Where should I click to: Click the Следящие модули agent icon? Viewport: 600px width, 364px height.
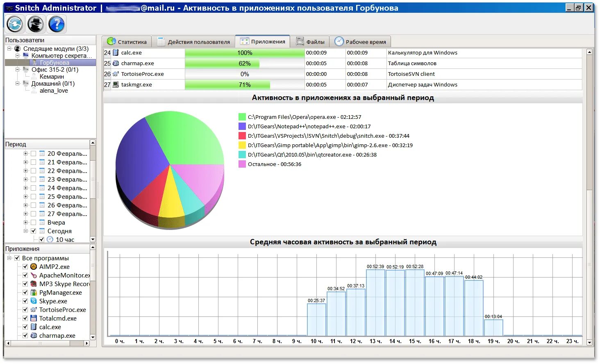[x=17, y=48]
